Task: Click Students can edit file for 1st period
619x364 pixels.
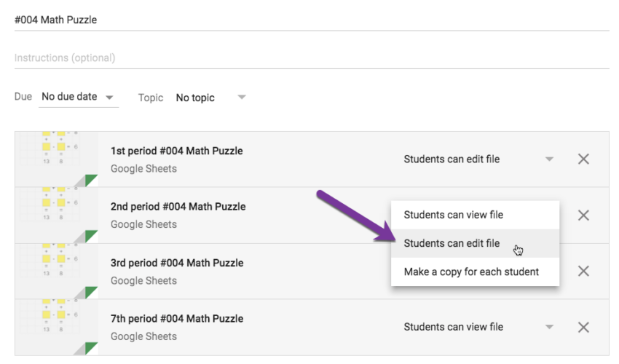Action: click(452, 159)
